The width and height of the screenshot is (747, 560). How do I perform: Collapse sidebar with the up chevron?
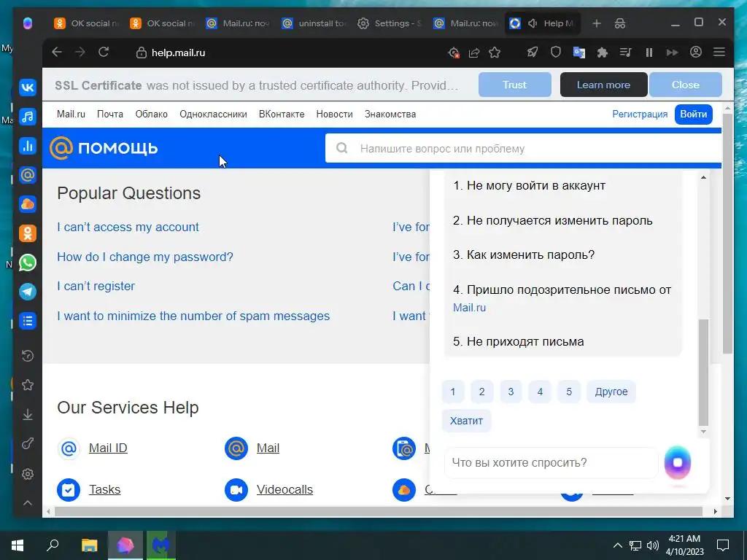(x=28, y=503)
